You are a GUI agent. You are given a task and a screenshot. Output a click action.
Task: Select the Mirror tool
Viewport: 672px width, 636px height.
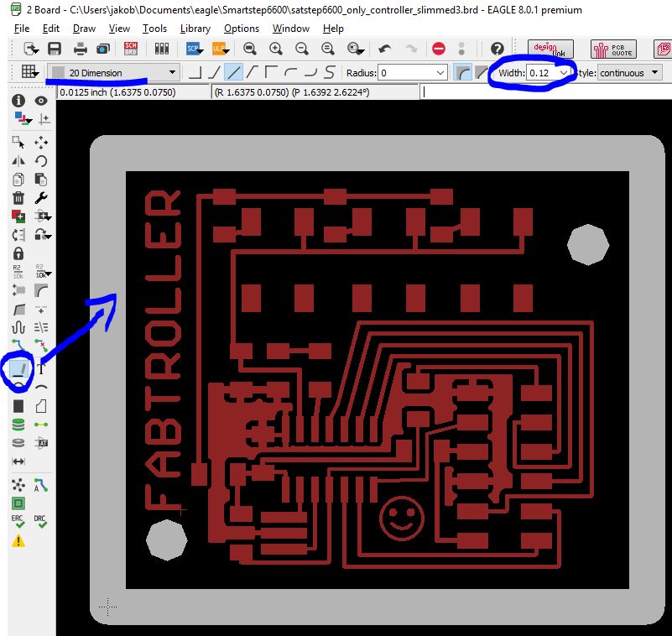tap(18, 161)
